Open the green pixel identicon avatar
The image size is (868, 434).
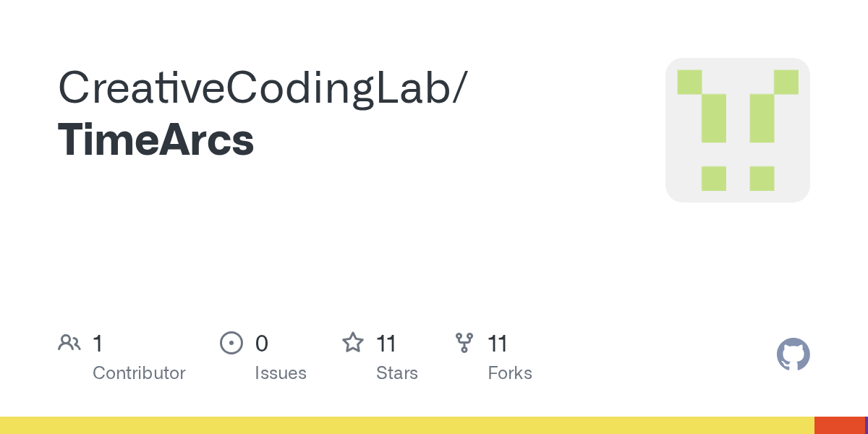tap(738, 130)
